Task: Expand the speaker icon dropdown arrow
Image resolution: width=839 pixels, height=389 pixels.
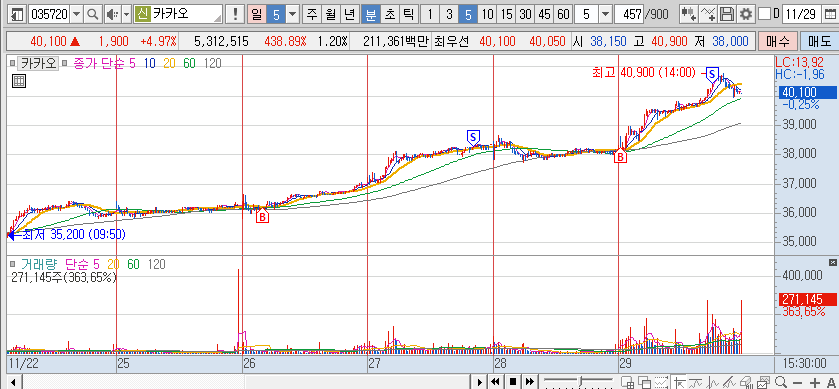Action: point(126,14)
